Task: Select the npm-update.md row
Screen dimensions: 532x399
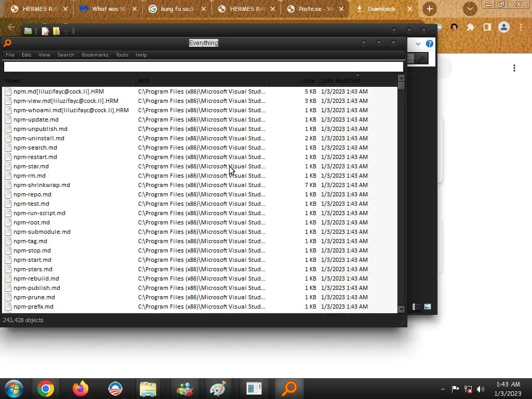Action: coord(199,119)
